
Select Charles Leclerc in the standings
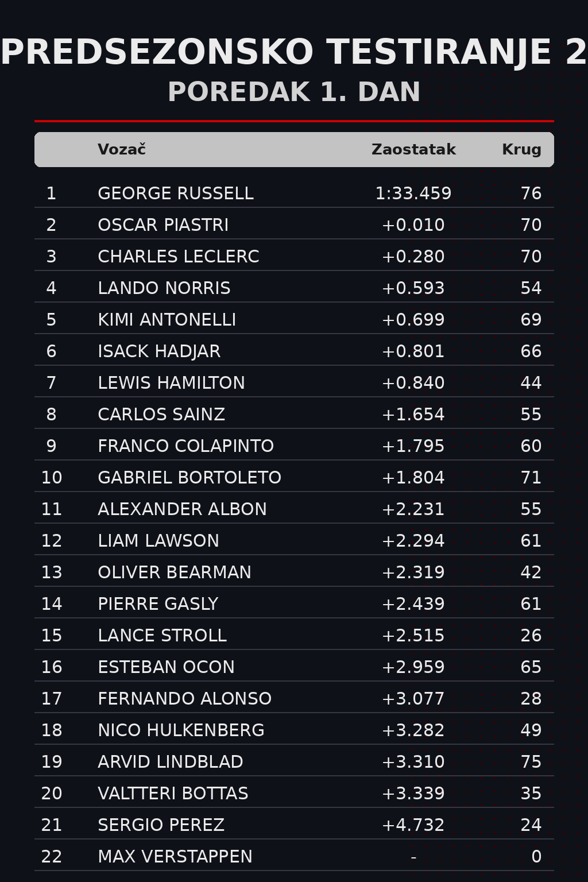178,257
